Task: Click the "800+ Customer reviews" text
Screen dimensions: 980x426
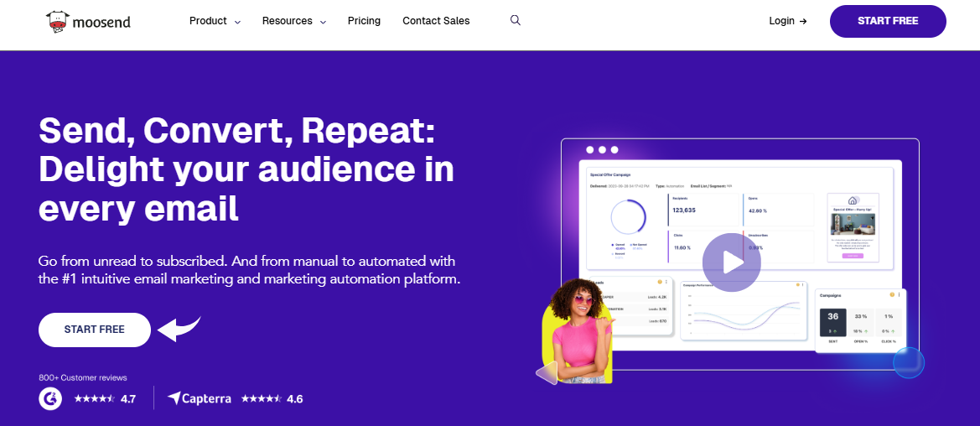Action: click(x=82, y=377)
